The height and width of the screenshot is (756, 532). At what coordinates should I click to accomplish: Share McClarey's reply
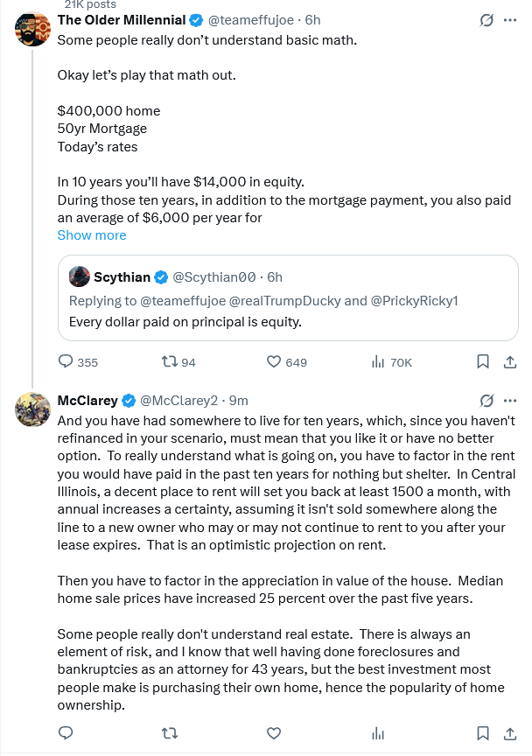[x=509, y=733]
